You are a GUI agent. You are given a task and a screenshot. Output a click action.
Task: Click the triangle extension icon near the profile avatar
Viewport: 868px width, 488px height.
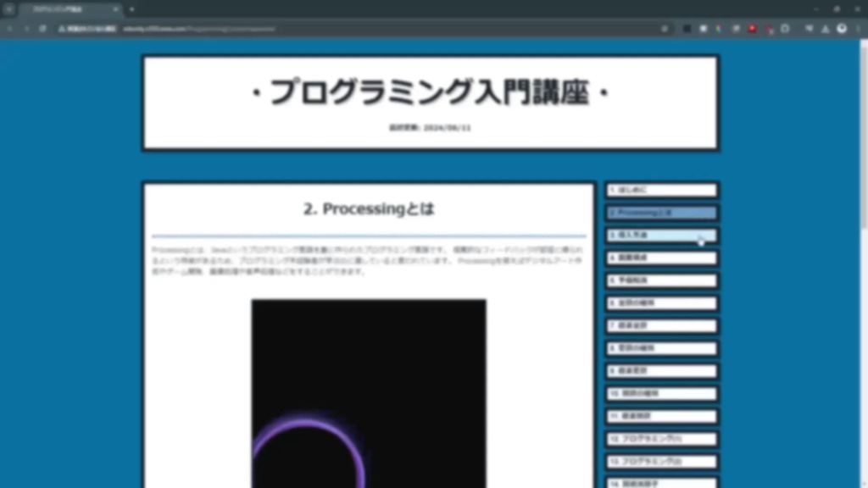(826, 28)
